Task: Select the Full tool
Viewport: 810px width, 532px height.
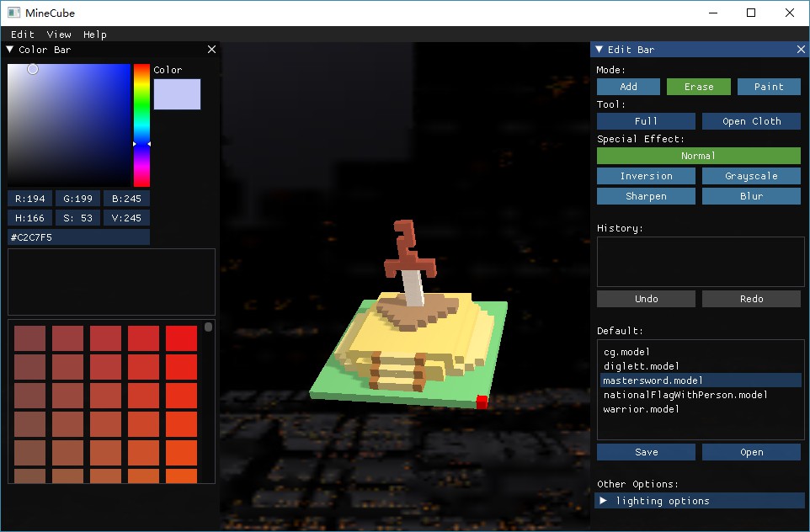Action: point(646,121)
